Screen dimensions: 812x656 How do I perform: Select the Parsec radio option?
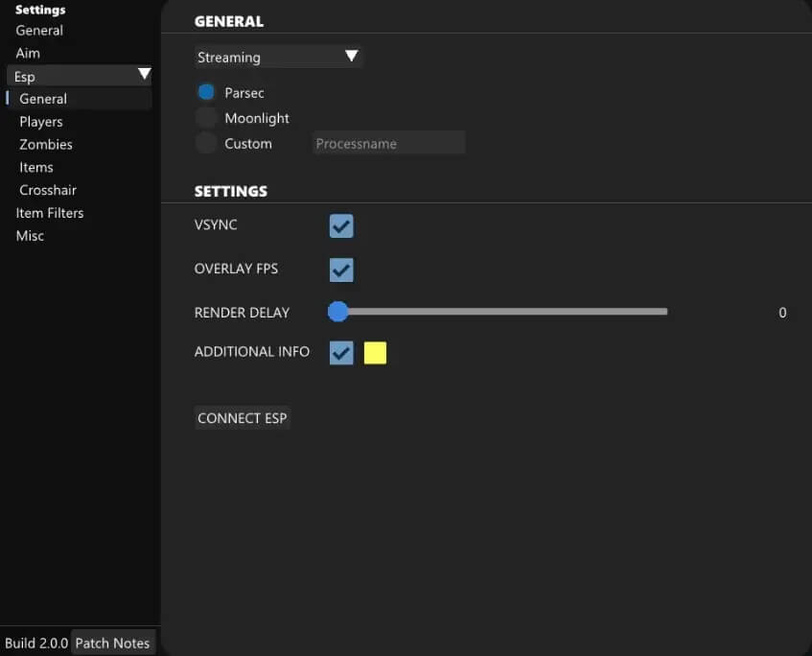(206, 93)
